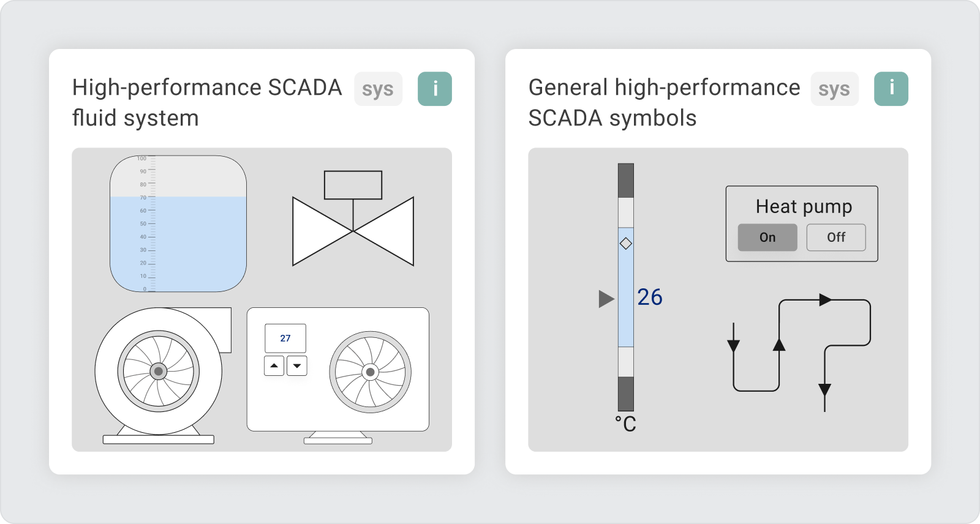Switch the heat pump Off
980x524 pixels.
836,238
